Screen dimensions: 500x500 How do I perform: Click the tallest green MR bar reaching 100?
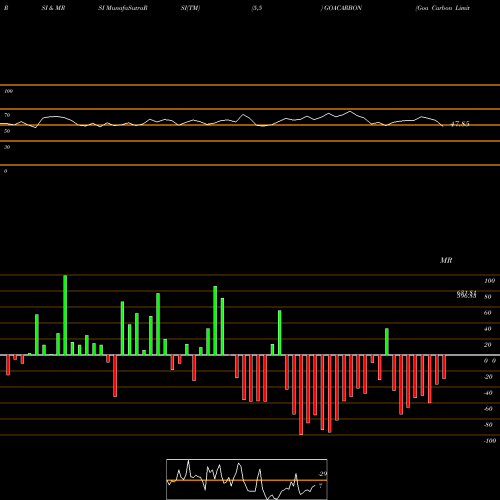point(65,315)
